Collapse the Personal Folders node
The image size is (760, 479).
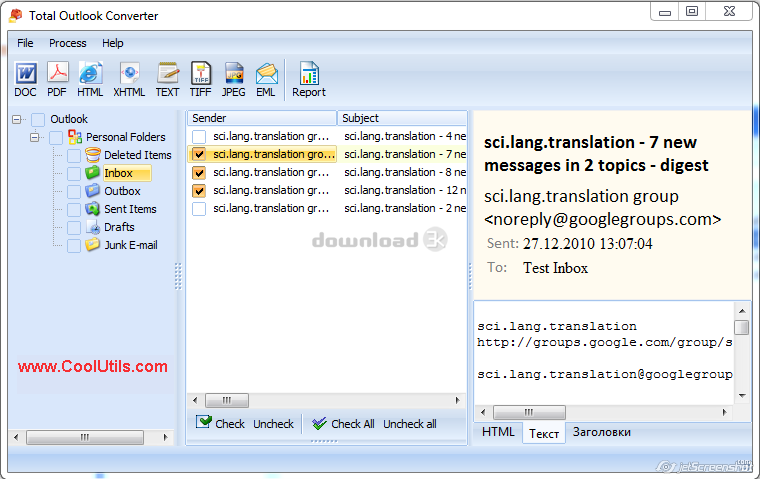pos(34,138)
